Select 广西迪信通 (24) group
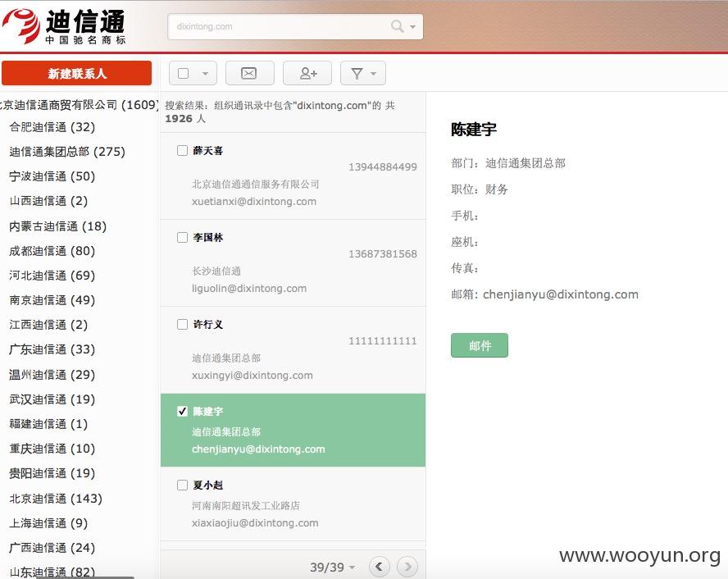 (52, 548)
